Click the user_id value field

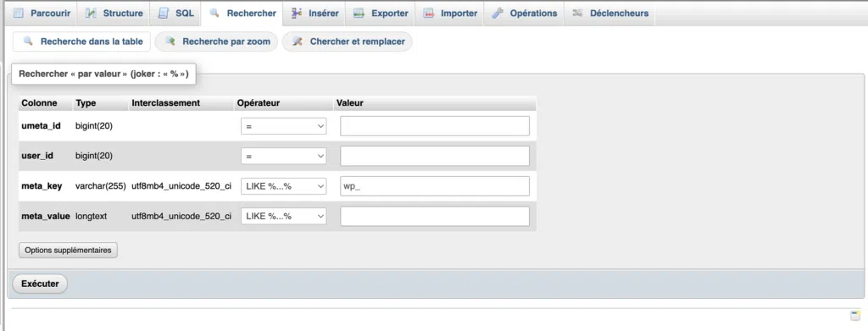pyautogui.click(x=435, y=156)
